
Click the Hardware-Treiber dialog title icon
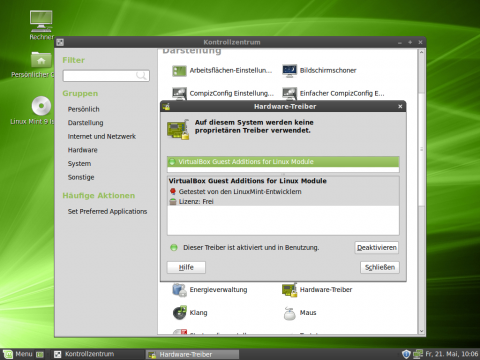(x=166, y=107)
